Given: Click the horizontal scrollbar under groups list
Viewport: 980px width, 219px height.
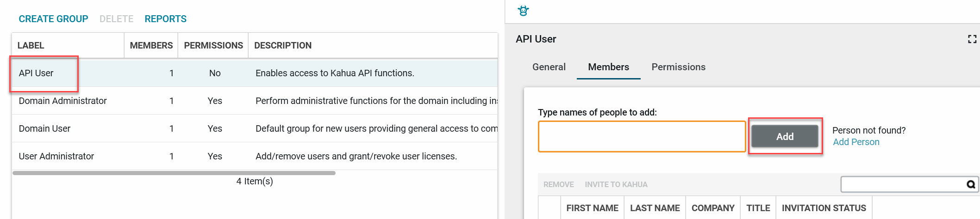Looking at the screenshot, I should click(174, 173).
